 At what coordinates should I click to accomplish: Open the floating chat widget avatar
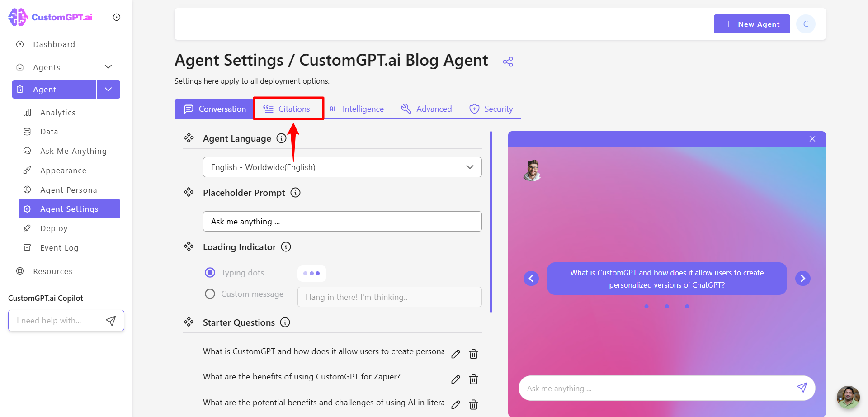[x=848, y=398]
